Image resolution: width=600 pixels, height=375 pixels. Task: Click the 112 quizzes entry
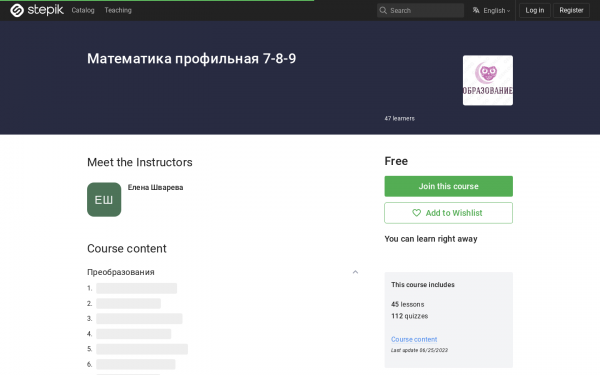point(409,316)
